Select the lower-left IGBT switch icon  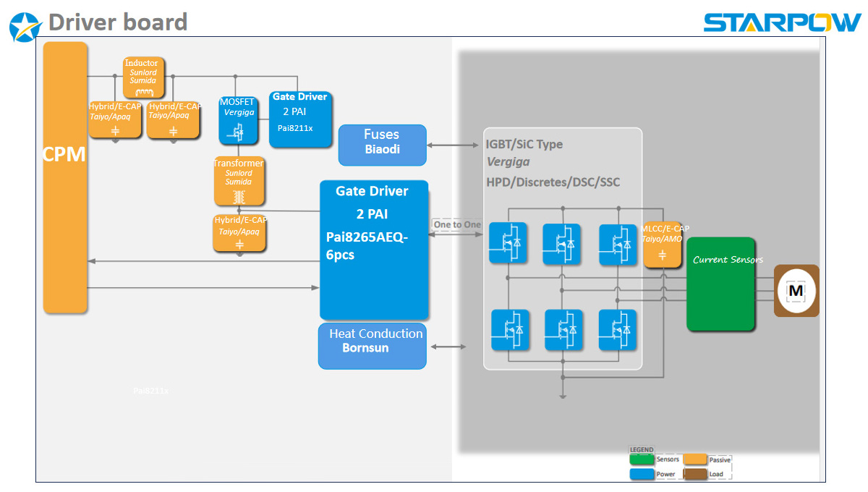[510, 330]
